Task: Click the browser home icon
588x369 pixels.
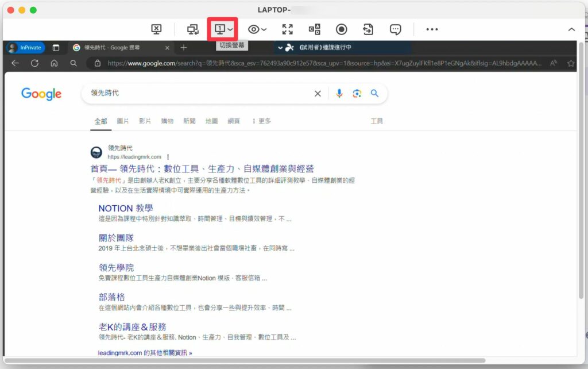Action: pos(54,63)
